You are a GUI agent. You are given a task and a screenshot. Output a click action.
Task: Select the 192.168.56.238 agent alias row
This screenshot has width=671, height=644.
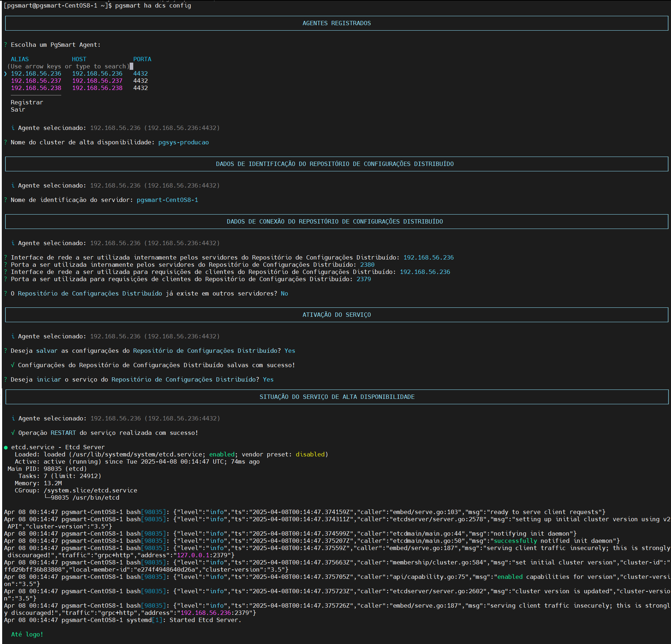pos(79,88)
